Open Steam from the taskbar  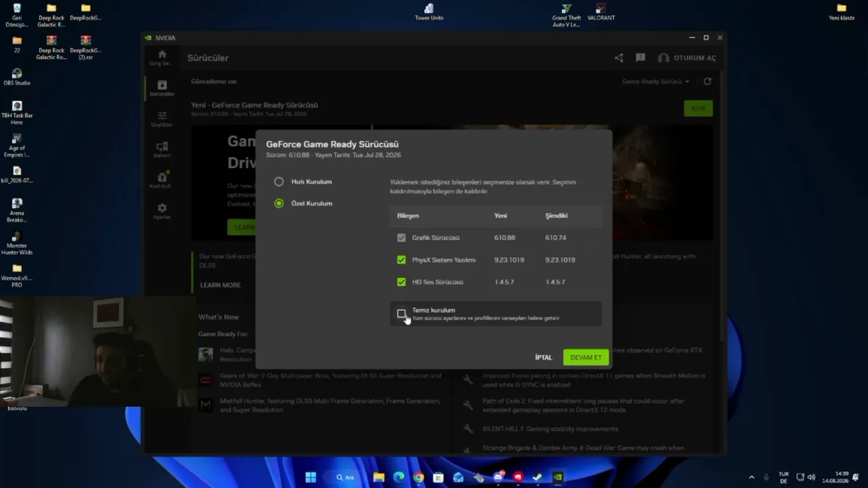pos(537,477)
